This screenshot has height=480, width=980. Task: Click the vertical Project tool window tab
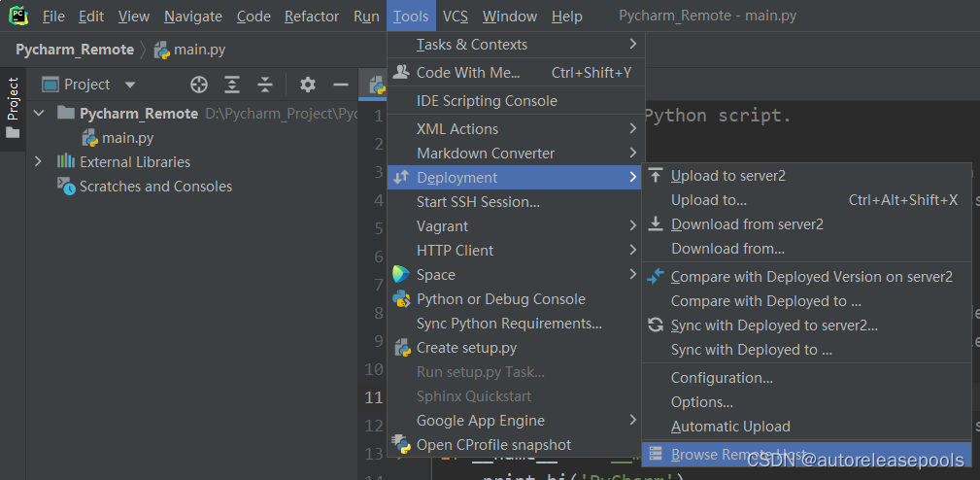(13, 108)
